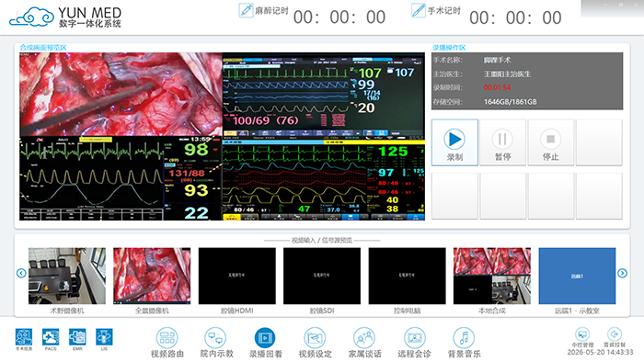Click the top-right vitals monitor pane
The image size is (644, 362).
click(324, 96)
